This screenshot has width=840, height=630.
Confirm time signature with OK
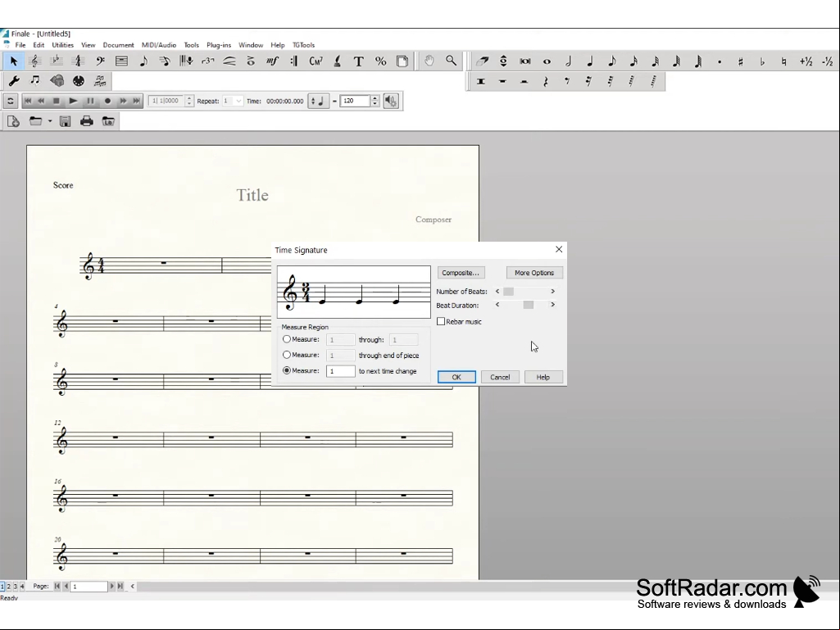tap(456, 377)
